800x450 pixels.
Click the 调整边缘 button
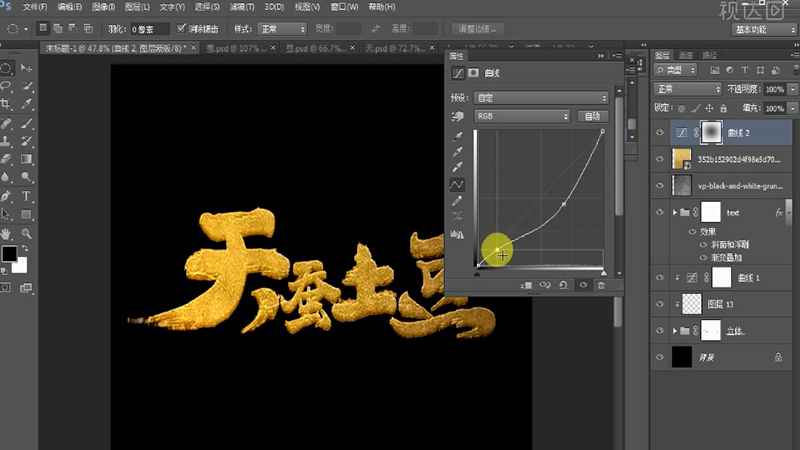(x=478, y=29)
